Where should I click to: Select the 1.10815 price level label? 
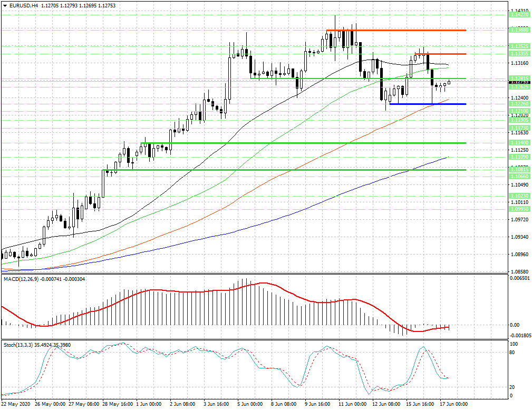[519, 169]
